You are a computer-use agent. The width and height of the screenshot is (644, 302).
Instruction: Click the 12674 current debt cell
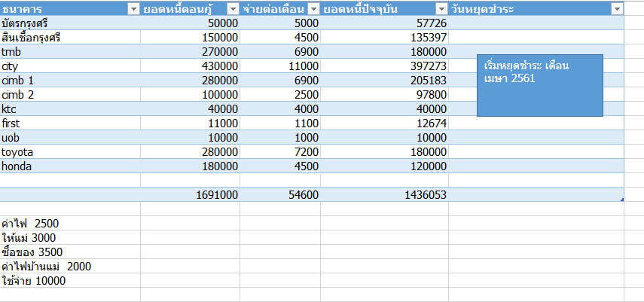click(384, 124)
